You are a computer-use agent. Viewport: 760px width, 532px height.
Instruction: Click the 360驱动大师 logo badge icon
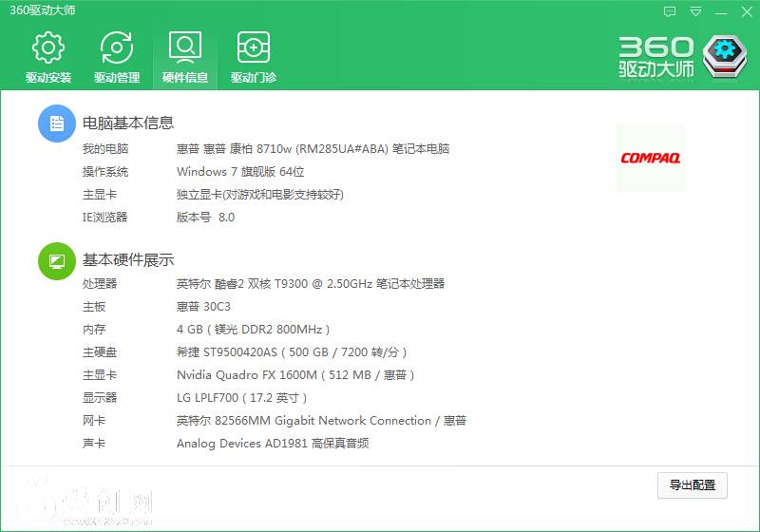click(725, 56)
